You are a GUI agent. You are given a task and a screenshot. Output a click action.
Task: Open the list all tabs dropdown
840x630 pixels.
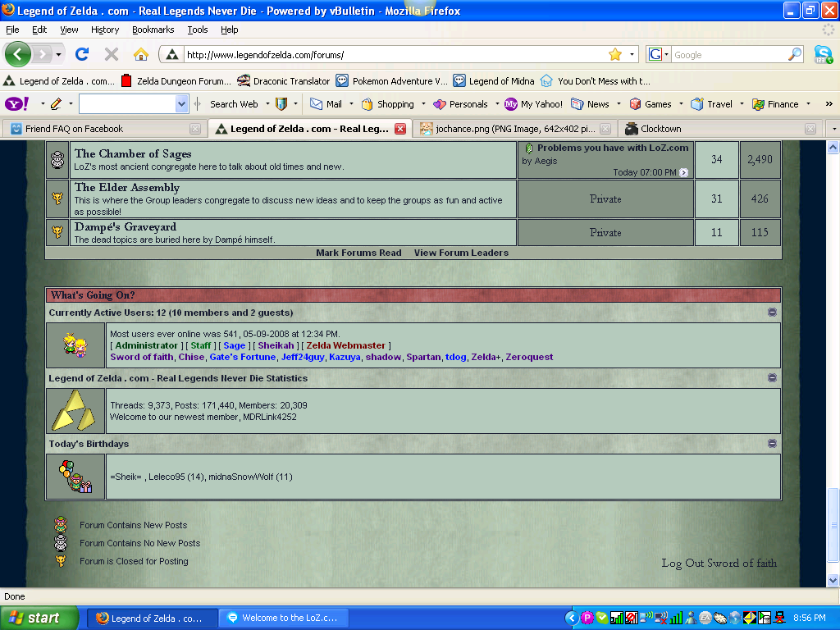(x=833, y=129)
